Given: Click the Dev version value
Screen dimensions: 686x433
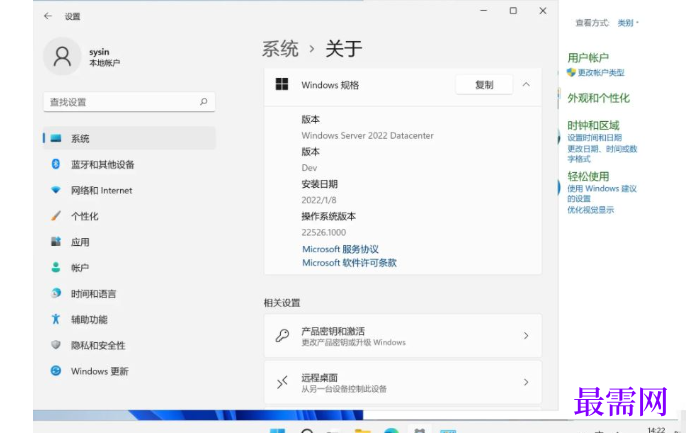Looking at the screenshot, I should (309, 168).
